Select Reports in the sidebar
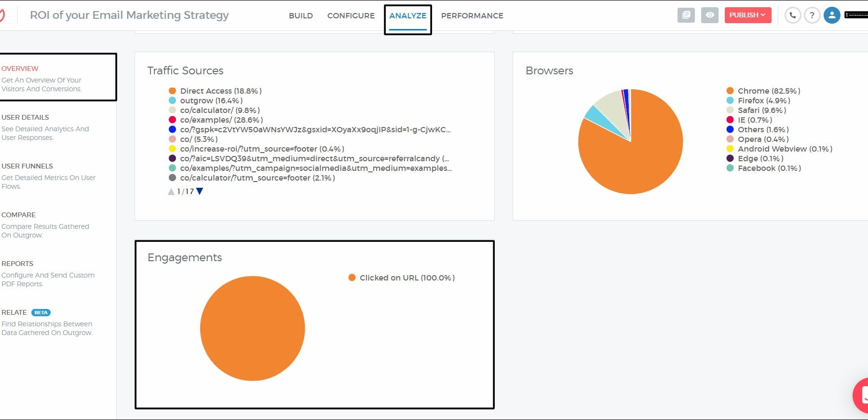The height and width of the screenshot is (420, 868). (17, 264)
